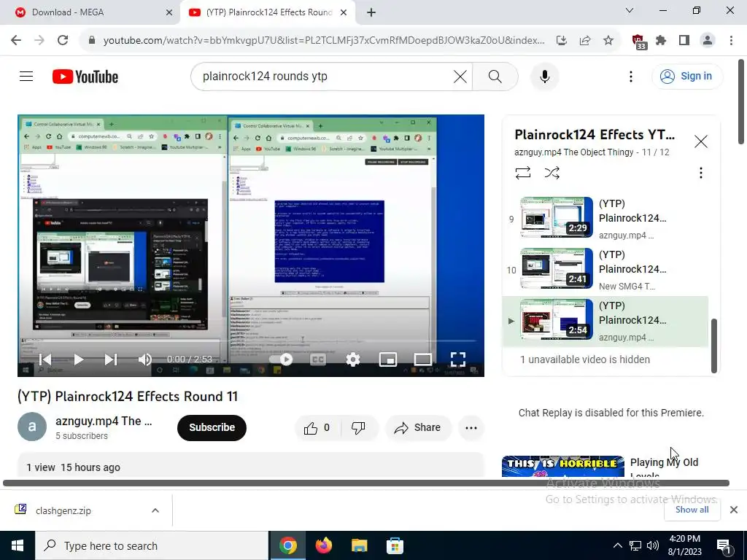Open Chrome extensions puzzle icon
Viewport: 747px width, 560px height.
(x=661, y=41)
